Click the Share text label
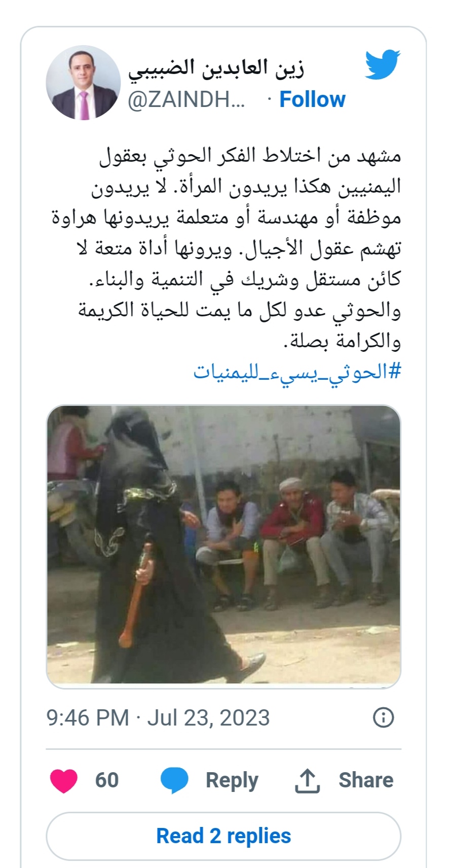Screen dimensions: 451x868 (x=366, y=780)
